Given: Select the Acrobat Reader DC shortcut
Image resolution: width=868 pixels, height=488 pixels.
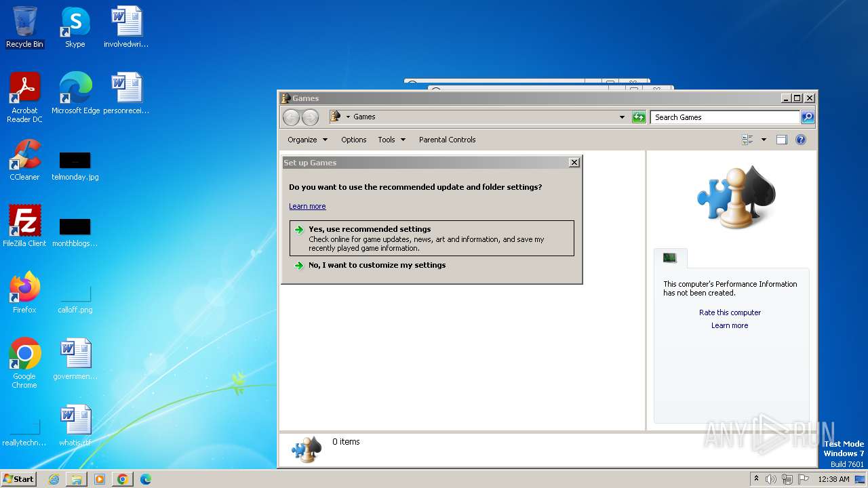Looking at the screenshot, I should coord(24,98).
